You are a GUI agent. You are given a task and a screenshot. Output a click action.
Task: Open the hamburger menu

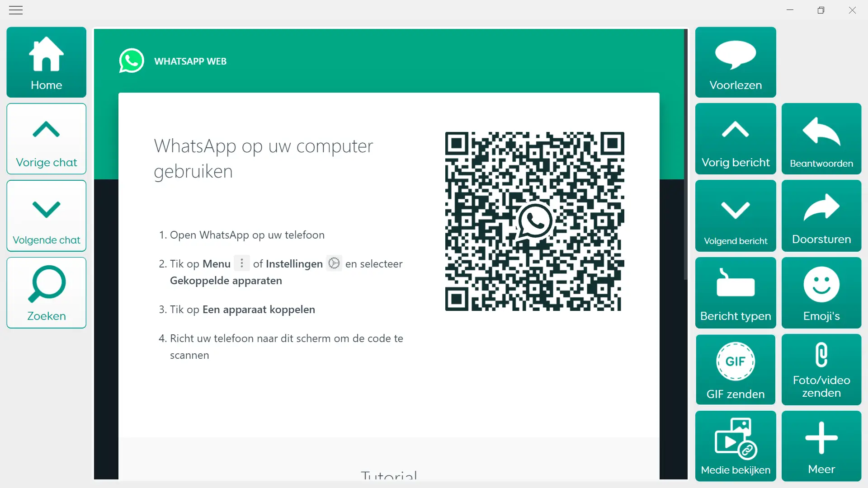(16, 10)
